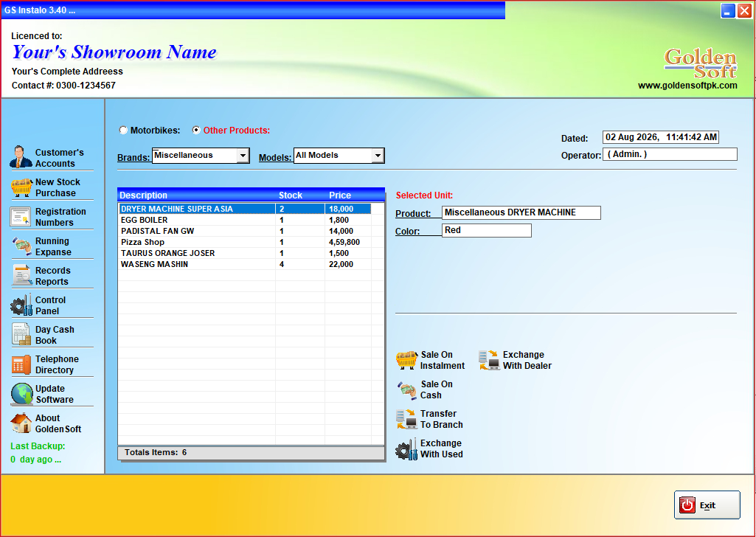Select the Motorbikes radio button
756x537 pixels.
pos(123,130)
